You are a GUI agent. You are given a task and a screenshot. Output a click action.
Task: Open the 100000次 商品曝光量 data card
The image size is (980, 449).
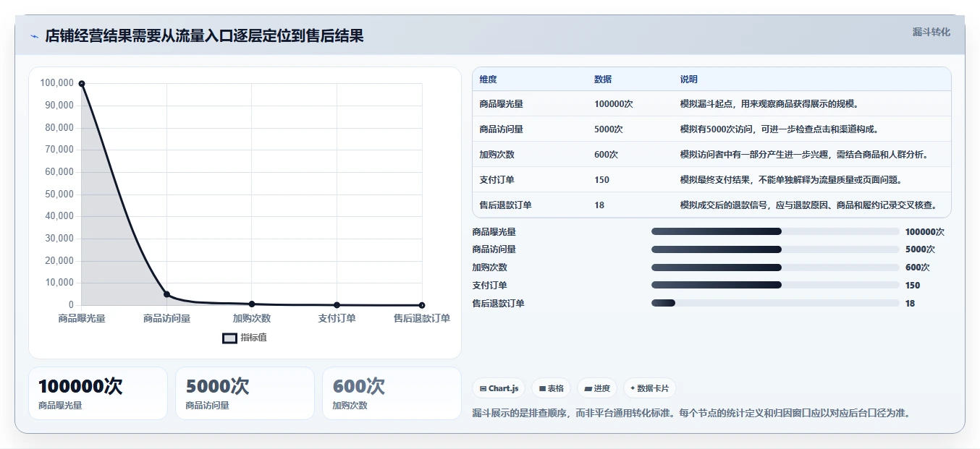[98, 393]
